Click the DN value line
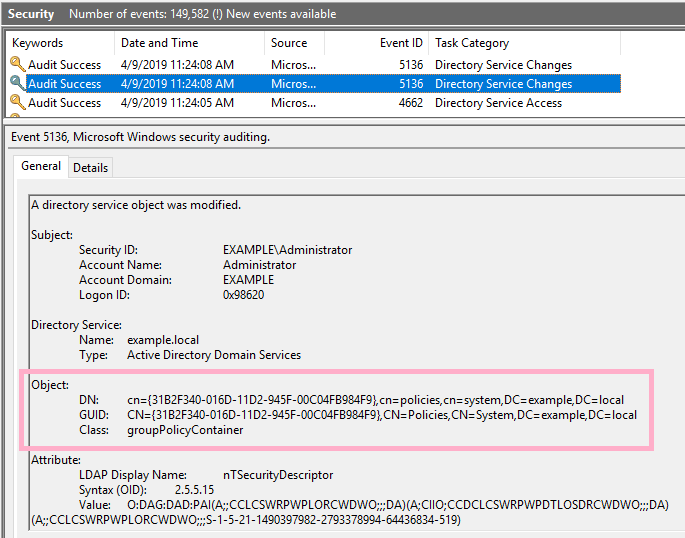The width and height of the screenshot is (685, 538). (375, 400)
